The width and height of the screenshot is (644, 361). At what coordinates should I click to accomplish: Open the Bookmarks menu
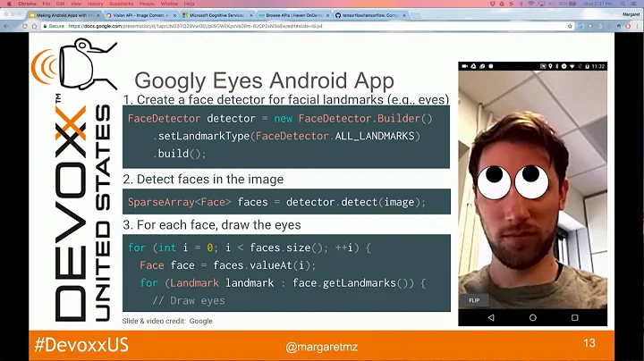click(x=121, y=4)
